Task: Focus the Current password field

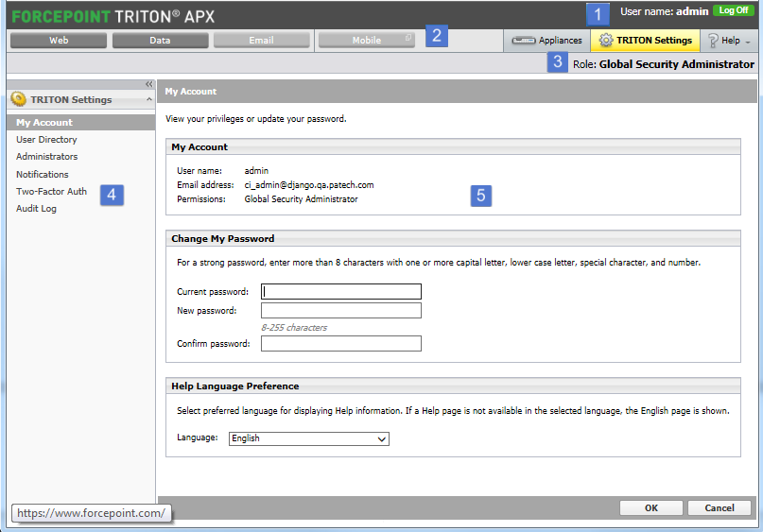Action: tap(341, 291)
